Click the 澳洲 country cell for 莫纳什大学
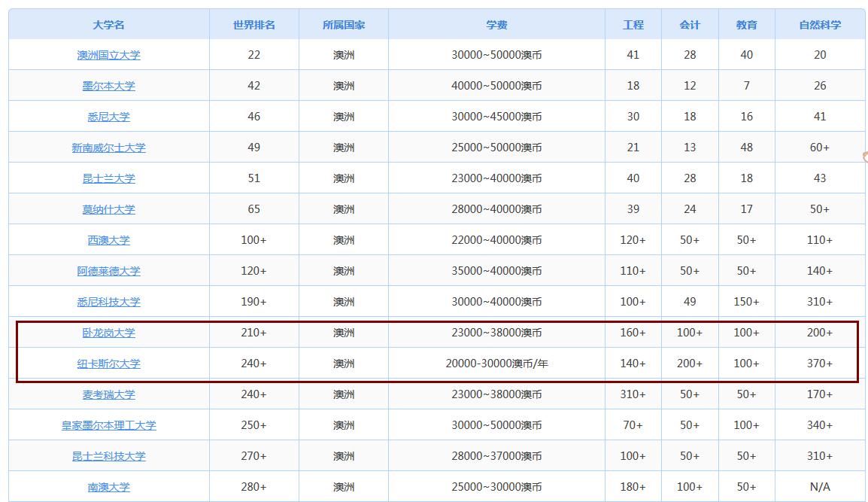The height and width of the screenshot is (502, 868). pos(344,209)
